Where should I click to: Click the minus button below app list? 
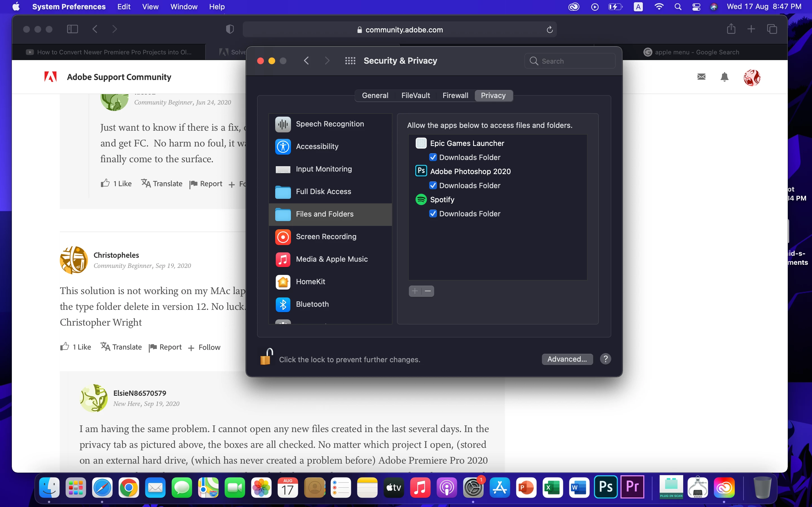(x=428, y=291)
